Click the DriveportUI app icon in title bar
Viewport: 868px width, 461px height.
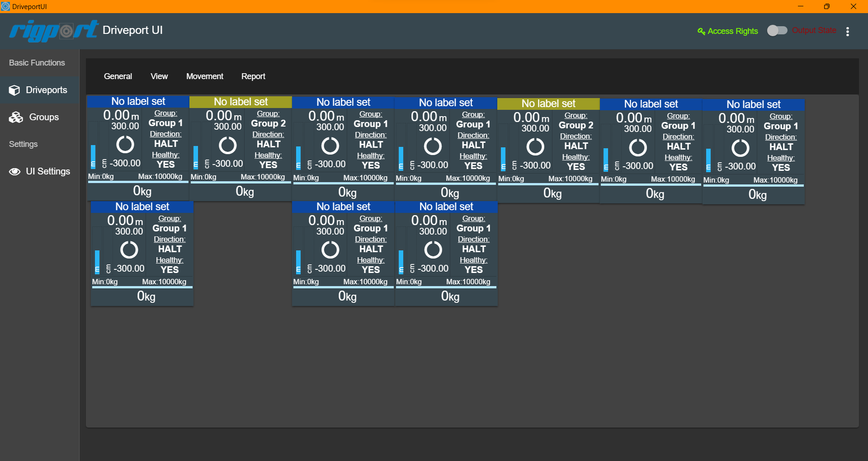point(5,6)
